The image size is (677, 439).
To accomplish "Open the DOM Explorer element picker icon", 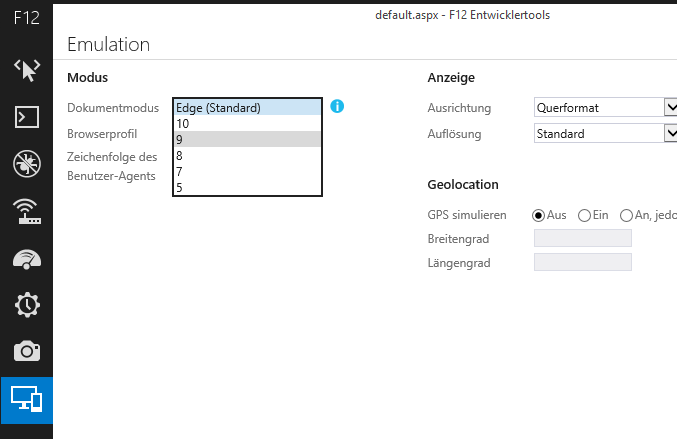I will coord(27,70).
